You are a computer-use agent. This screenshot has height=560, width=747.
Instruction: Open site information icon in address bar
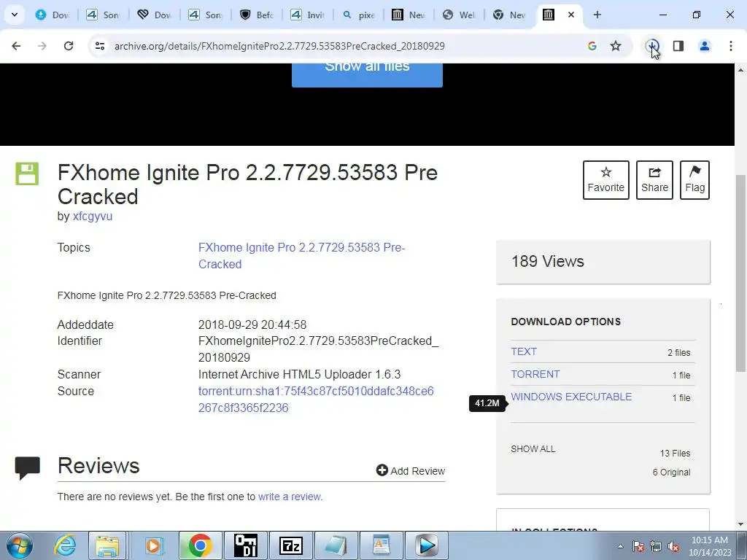99,46
